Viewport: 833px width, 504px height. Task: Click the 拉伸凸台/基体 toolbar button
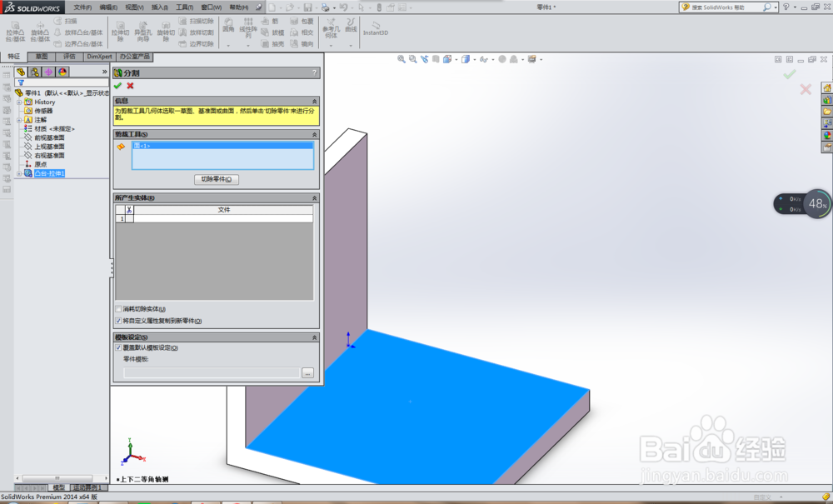click(15, 32)
